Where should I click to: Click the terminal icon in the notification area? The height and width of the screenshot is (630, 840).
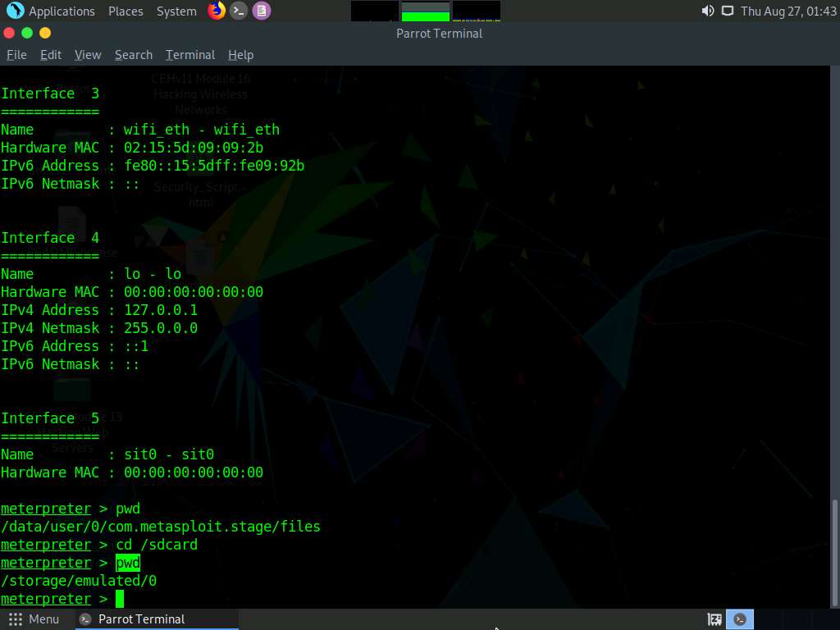(740, 619)
